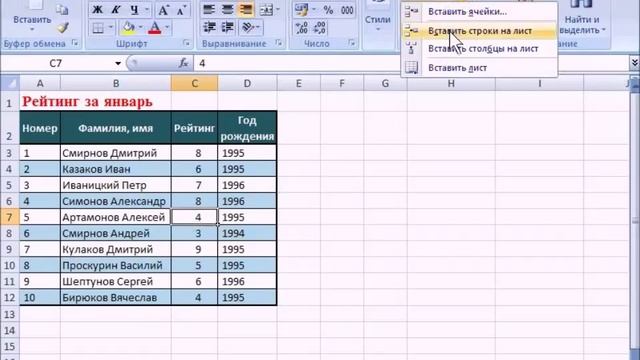
Task: Choose Вставить ячейки... menu item
Action: pyautogui.click(x=479, y=11)
